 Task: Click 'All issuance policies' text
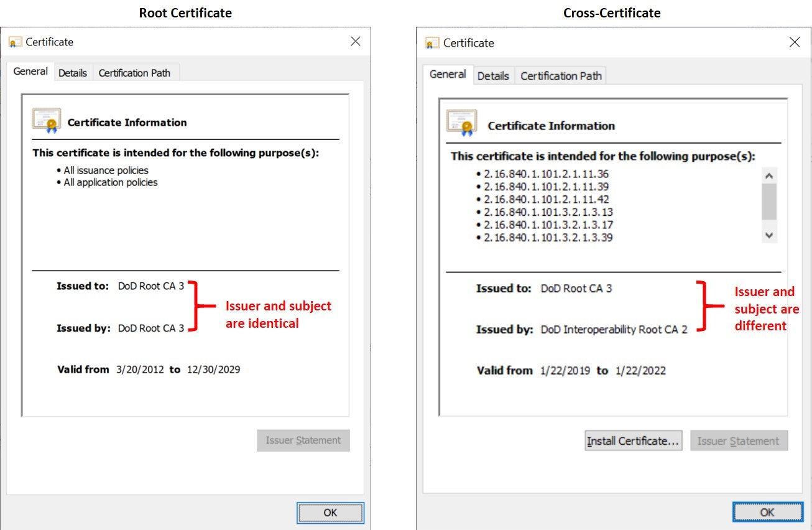pos(106,170)
